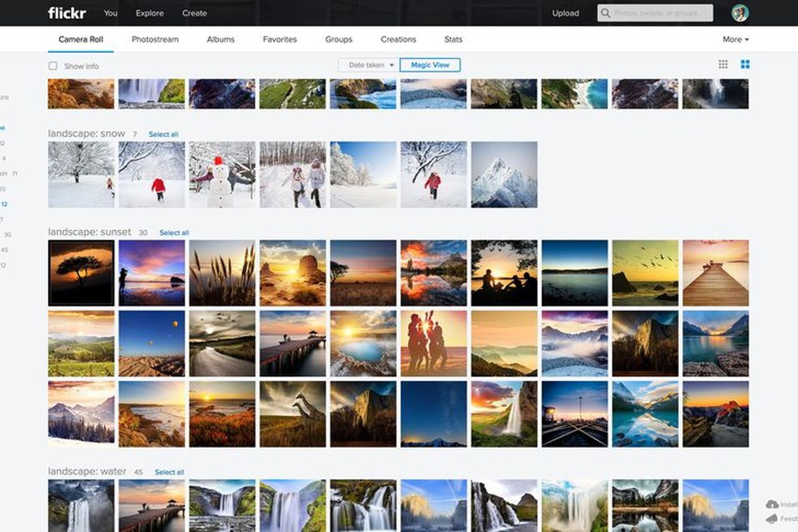Screen dimensions: 798x532
Task: Open the Explore menu
Action: [x=150, y=13]
